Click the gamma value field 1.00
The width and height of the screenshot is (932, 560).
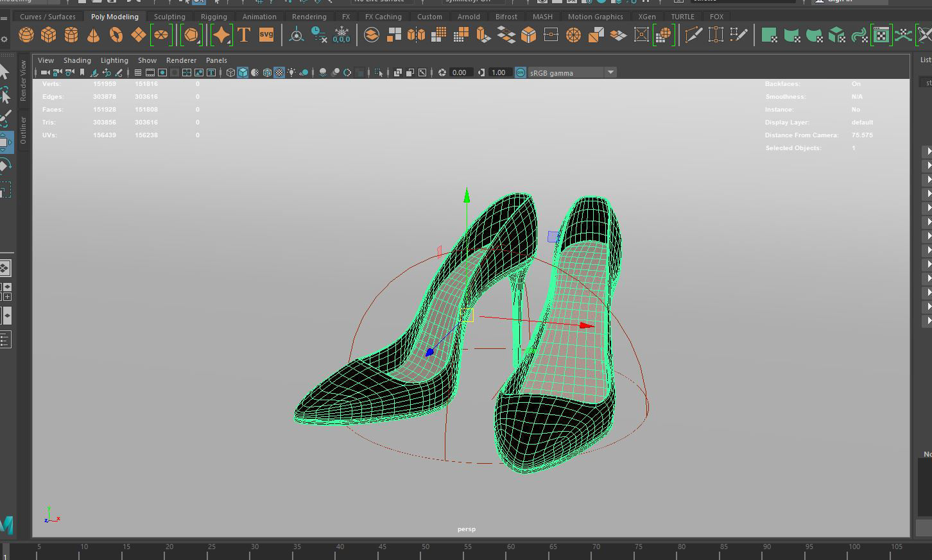[x=499, y=72]
